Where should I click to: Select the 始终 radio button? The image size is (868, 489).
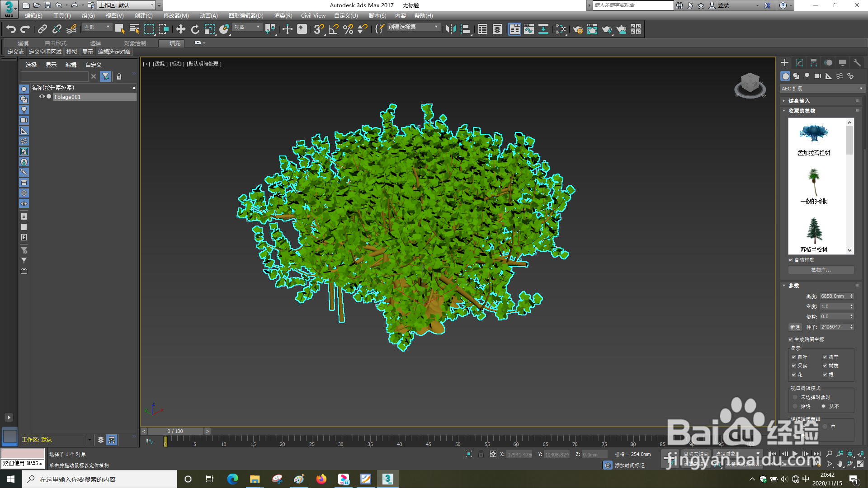click(x=795, y=406)
